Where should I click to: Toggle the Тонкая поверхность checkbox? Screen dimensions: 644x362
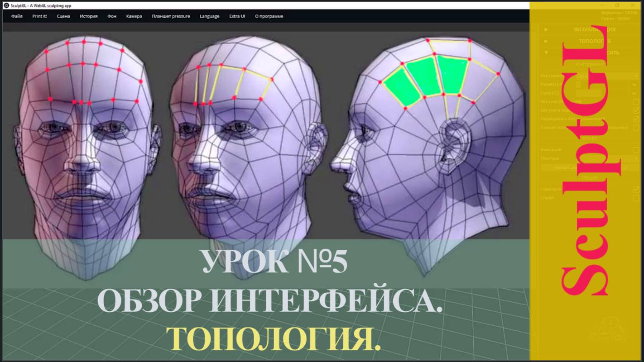(x=636, y=128)
